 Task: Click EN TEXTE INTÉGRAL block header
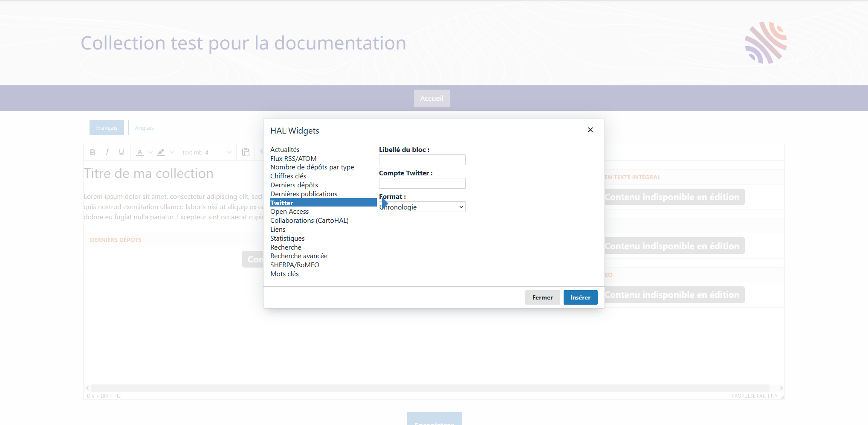coord(632,177)
